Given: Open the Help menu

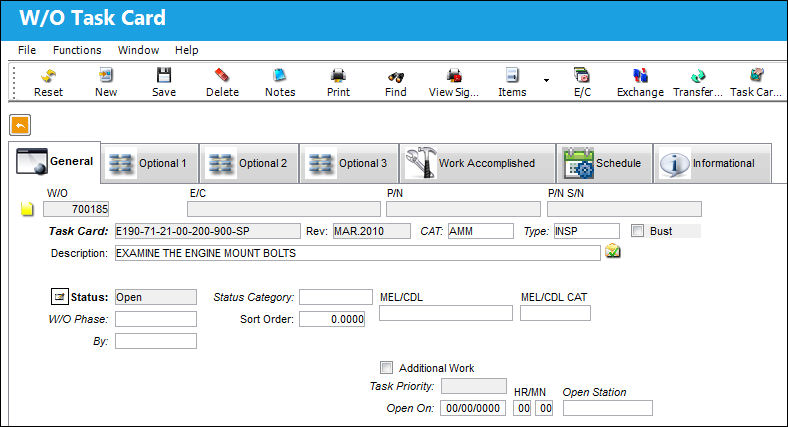Looking at the screenshot, I should (186, 50).
